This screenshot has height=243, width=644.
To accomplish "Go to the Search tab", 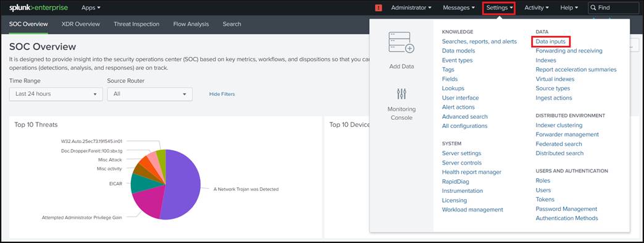I will [x=232, y=24].
